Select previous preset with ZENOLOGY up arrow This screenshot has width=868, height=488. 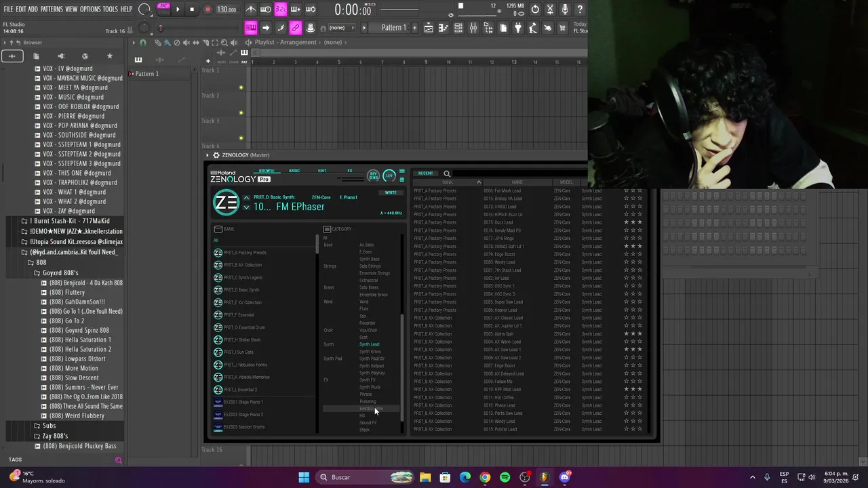(246, 197)
